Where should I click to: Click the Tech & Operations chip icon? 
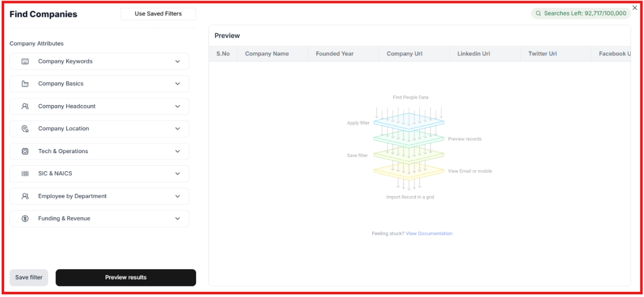(x=25, y=152)
